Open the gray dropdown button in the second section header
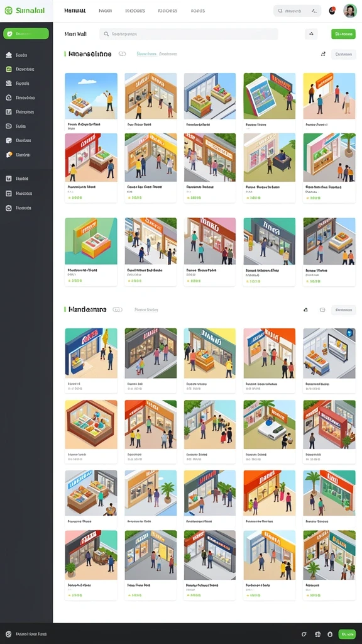This screenshot has height=644, width=362. 344,310
